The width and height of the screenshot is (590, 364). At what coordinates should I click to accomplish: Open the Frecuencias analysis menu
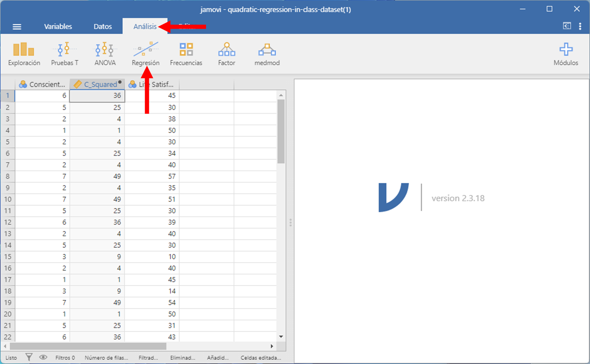tap(186, 54)
